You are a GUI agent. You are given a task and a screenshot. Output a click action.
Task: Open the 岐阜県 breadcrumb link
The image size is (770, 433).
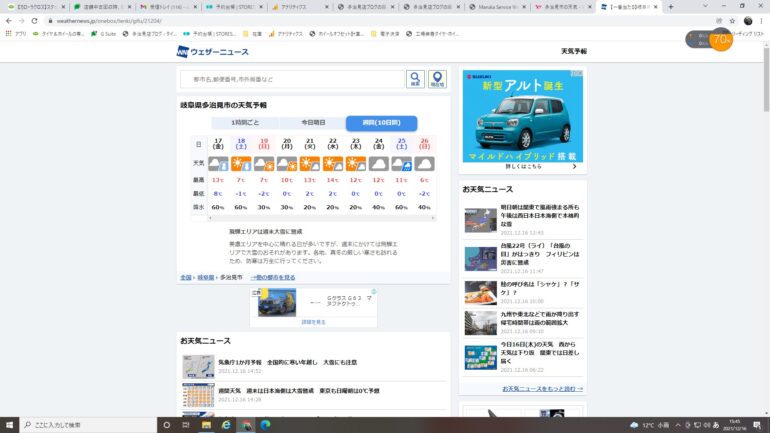coord(205,277)
